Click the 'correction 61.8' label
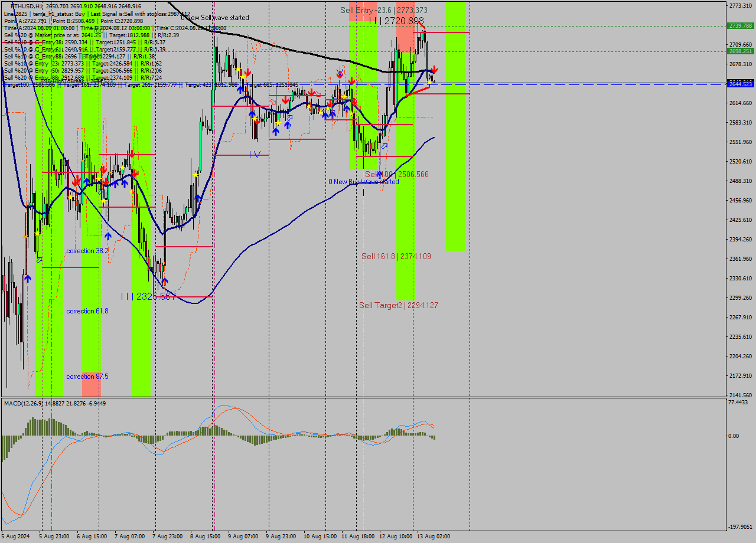Image resolution: width=756 pixels, height=543 pixels. 87,311
